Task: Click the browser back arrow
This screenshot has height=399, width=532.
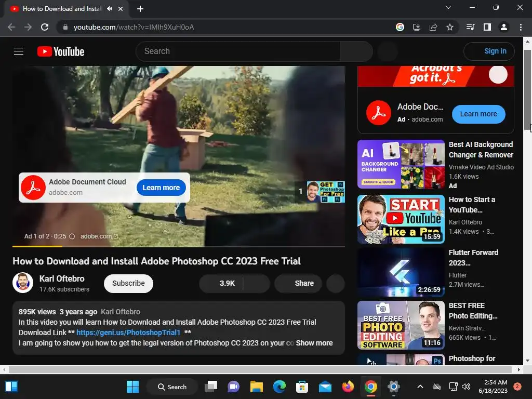Action: (11, 27)
